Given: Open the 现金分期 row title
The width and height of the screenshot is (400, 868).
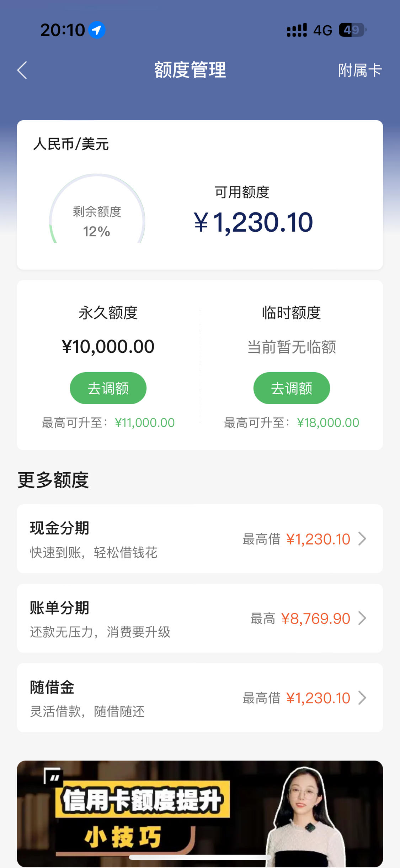Looking at the screenshot, I should [x=59, y=528].
